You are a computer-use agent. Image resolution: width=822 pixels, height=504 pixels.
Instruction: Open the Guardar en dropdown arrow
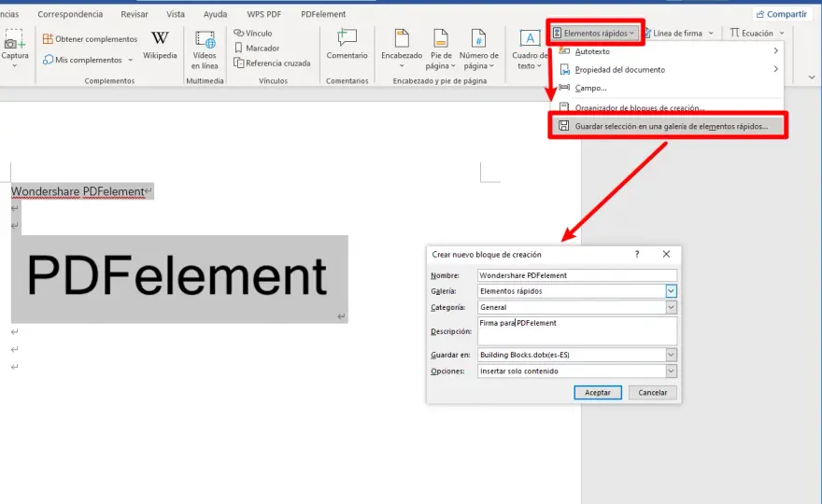[671, 355]
